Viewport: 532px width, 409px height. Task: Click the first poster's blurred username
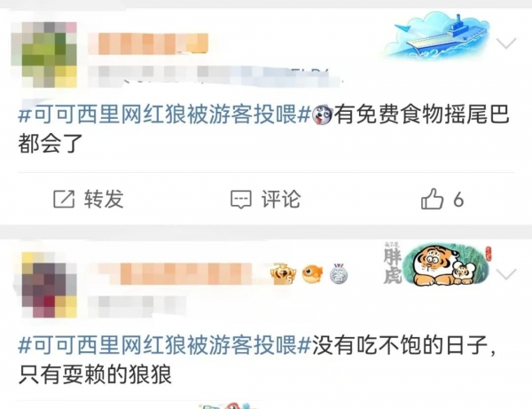pyautogui.click(x=148, y=43)
